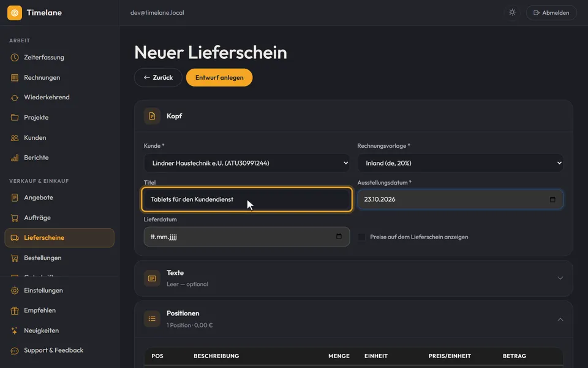588x368 pixels.
Task: Click the Ausstellungsdatum date field
Action: click(x=460, y=199)
